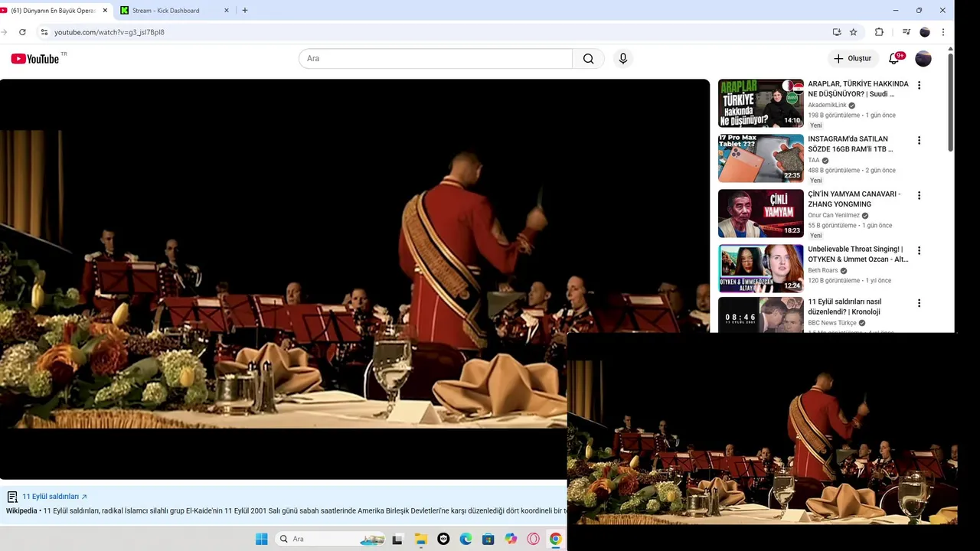
Task: Open the notifications bell with 9+ badge
Action: click(894, 59)
